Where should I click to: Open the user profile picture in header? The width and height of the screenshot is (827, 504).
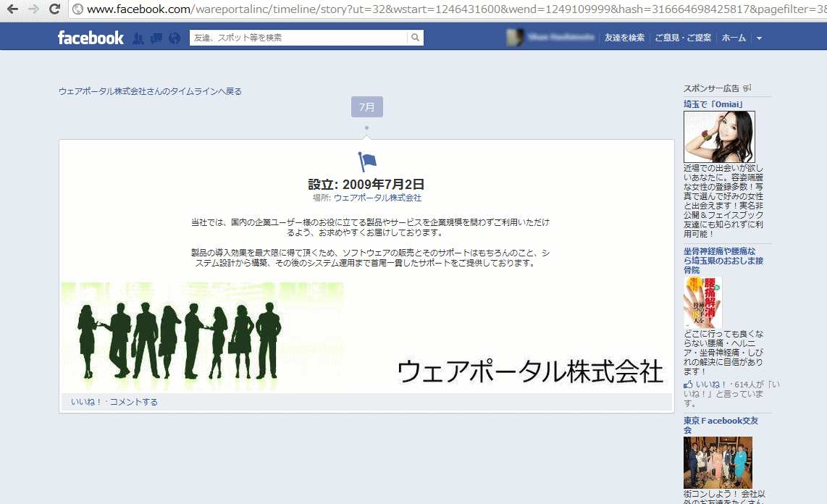click(516, 38)
